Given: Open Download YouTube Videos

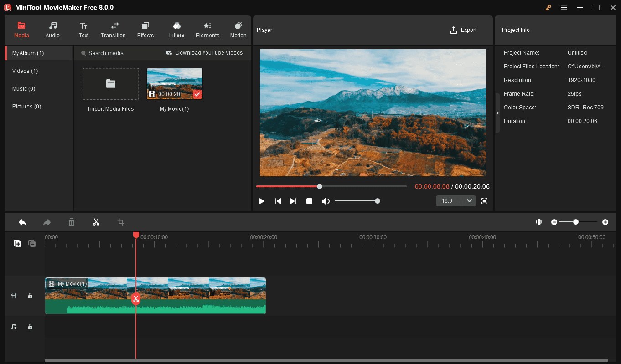Looking at the screenshot, I should pos(204,53).
